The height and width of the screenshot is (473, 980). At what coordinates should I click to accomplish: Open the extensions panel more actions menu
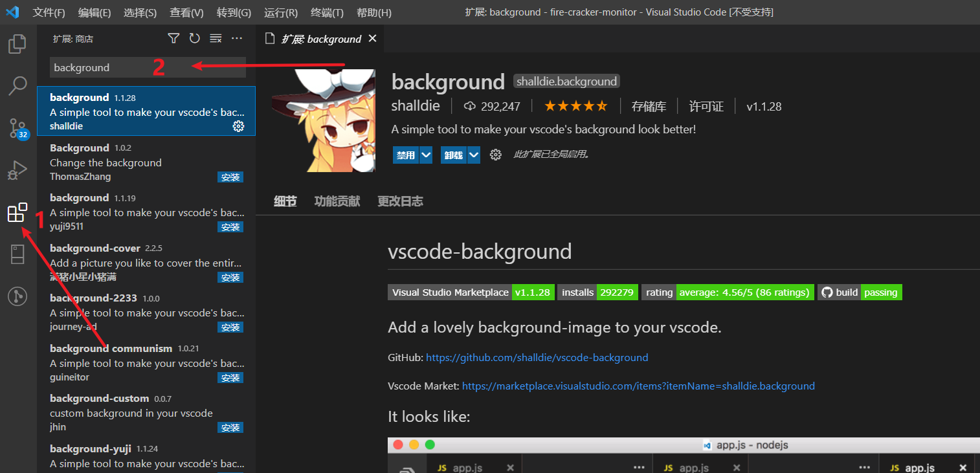point(237,39)
